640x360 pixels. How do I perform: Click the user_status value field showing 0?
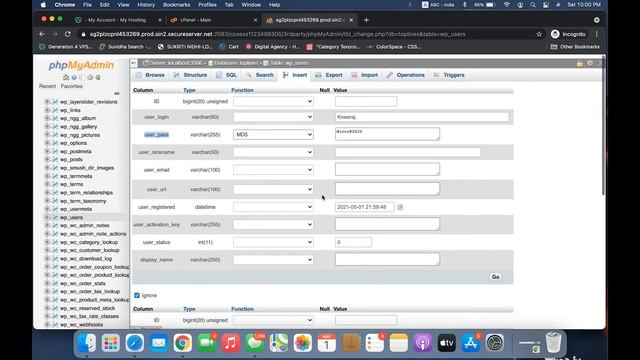[x=353, y=242]
